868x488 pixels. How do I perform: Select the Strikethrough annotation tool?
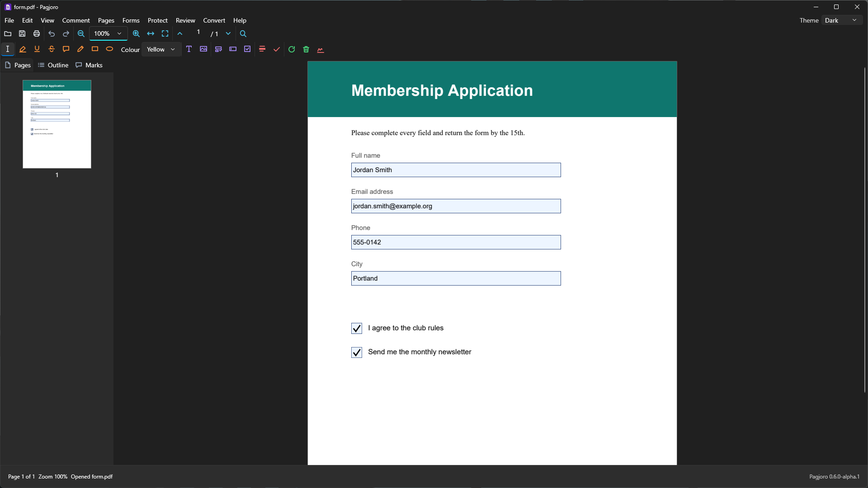coord(52,49)
